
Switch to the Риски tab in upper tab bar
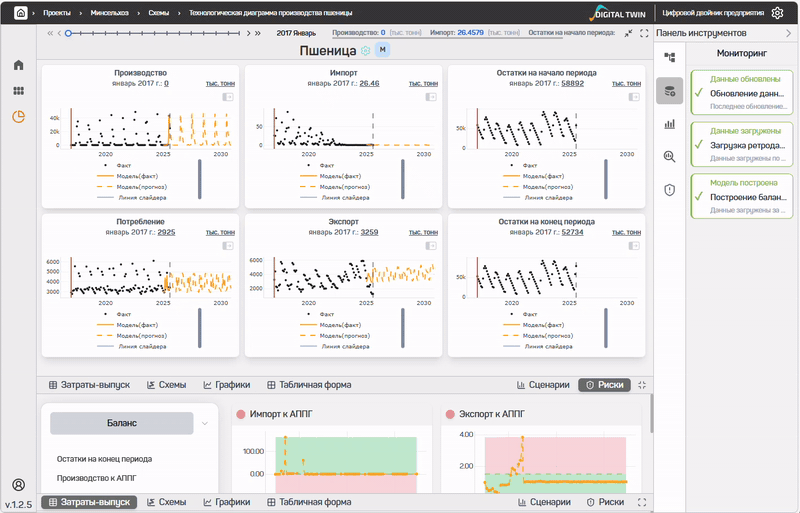pyautogui.click(x=604, y=384)
